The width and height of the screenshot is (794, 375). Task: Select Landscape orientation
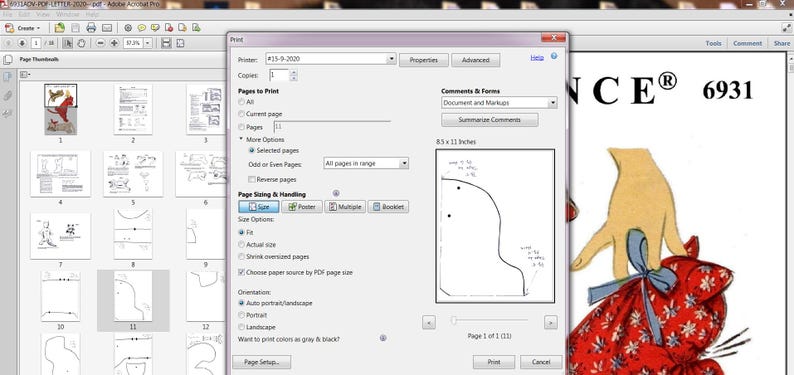click(242, 327)
